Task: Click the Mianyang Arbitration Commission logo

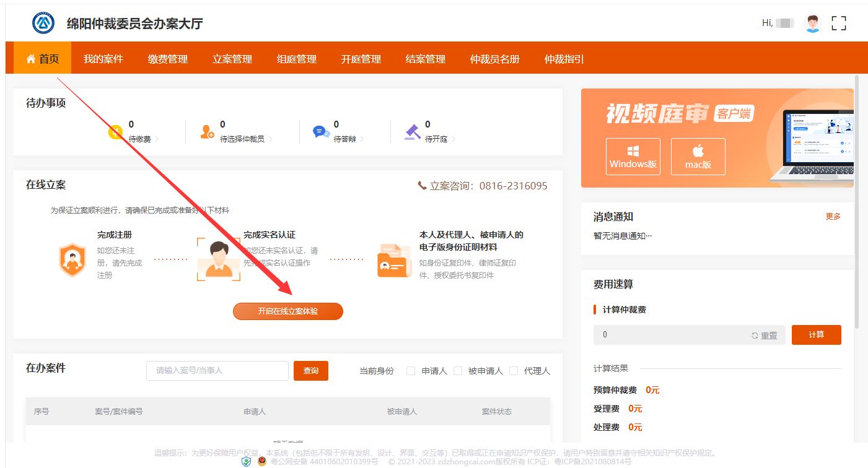Action: pyautogui.click(x=43, y=22)
